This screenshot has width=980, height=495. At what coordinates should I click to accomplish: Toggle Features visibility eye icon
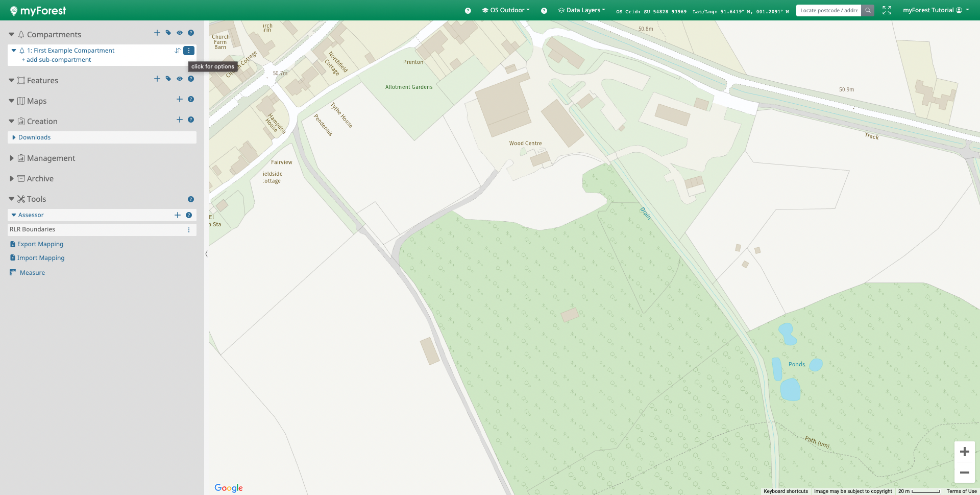point(180,79)
